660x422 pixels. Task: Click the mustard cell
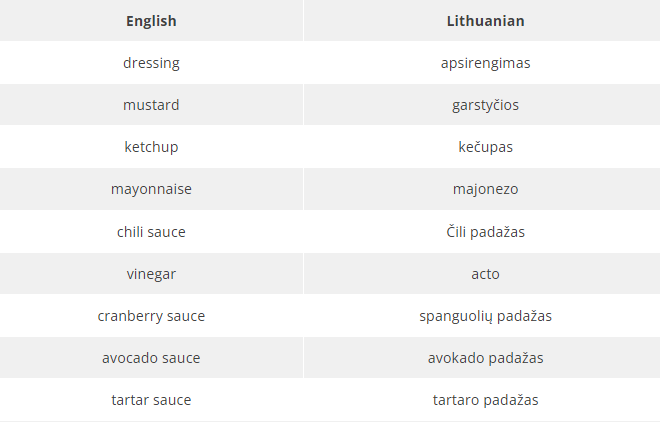151,105
